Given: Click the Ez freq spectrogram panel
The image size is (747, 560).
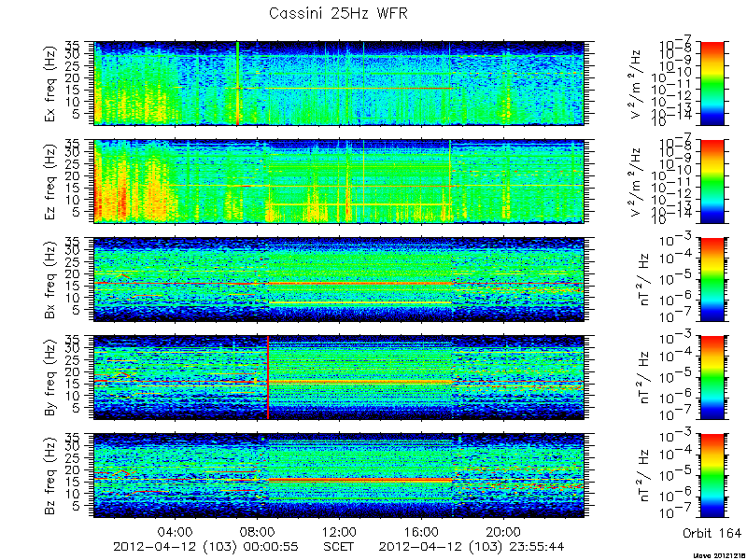Looking at the screenshot, I should [x=339, y=181].
